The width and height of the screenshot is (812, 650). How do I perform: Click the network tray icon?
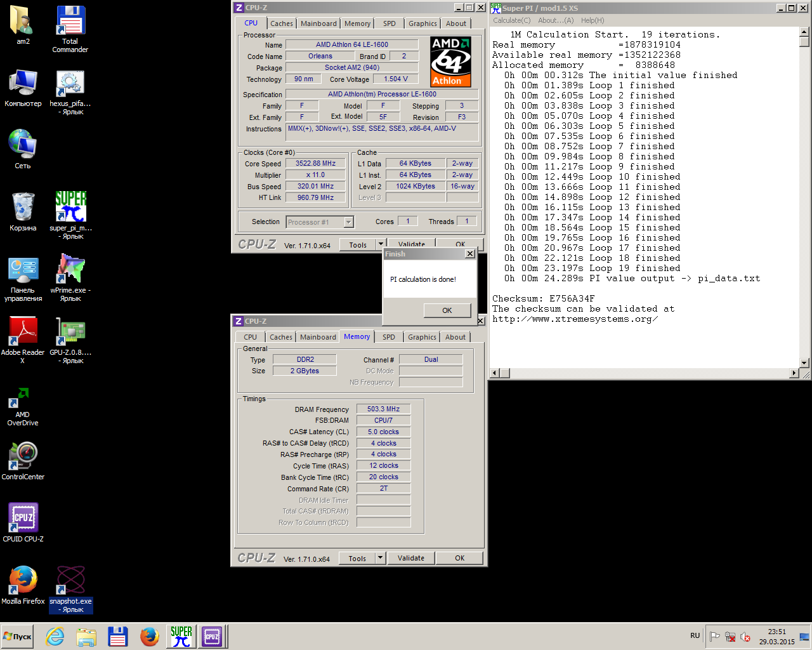click(x=730, y=637)
